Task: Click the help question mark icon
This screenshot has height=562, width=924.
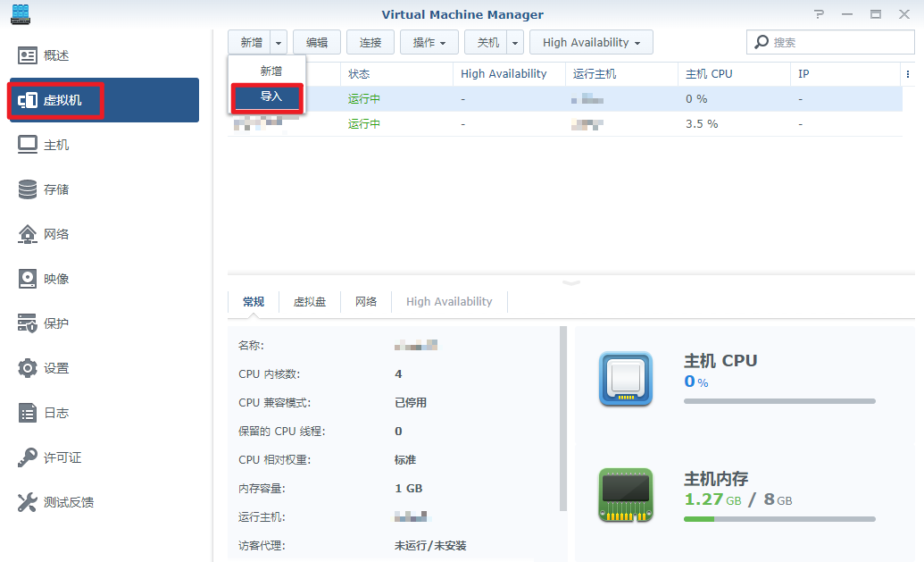Action: pyautogui.click(x=820, y=14)
